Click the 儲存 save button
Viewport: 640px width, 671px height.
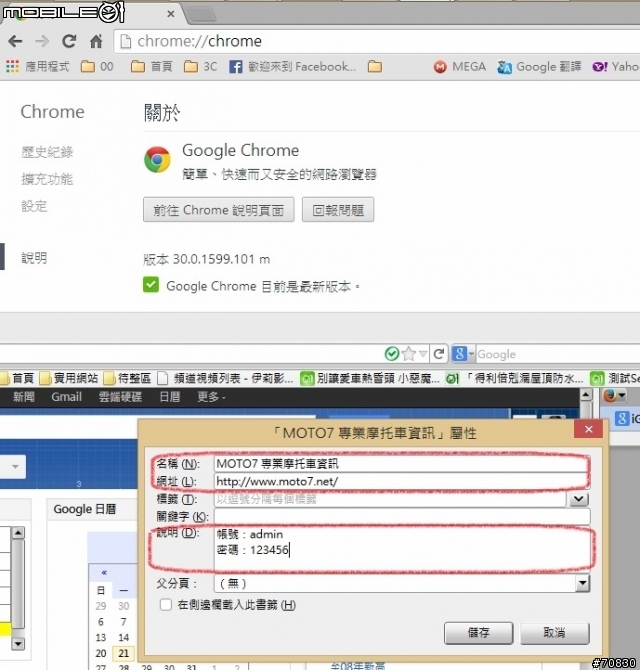pyautogui.click(x=478, y=632)
